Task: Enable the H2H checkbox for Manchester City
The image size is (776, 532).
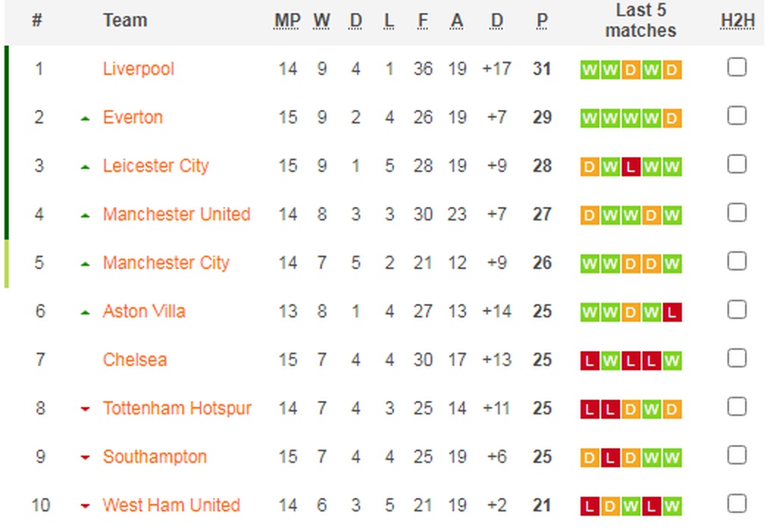Action: click(x=737, y=262)
